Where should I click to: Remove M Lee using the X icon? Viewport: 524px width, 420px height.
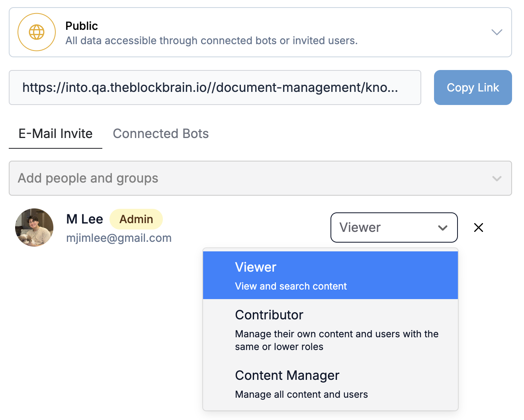[479, 227]
